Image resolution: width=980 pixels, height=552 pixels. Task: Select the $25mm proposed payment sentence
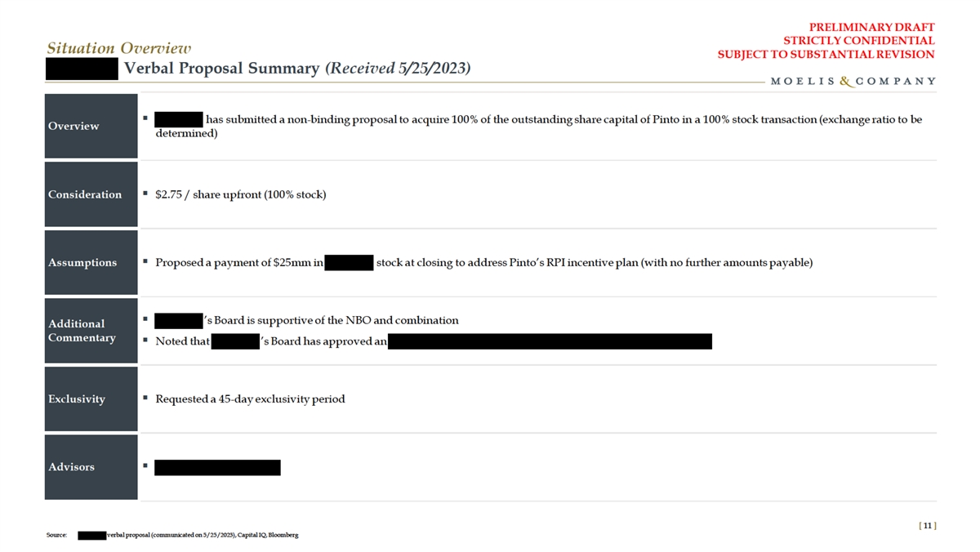pyautogui.click(x=483, y=262)
